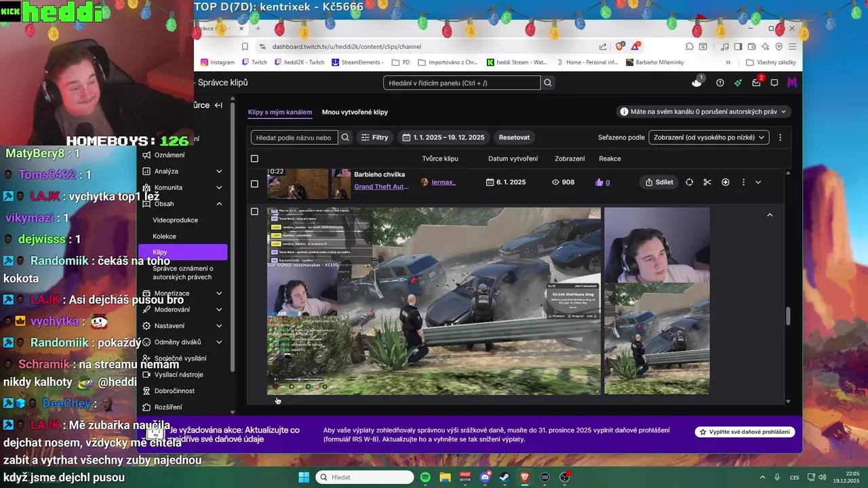Expand the Moderování sidebar section
The image size is (868, 488).
tap(219, 310)
